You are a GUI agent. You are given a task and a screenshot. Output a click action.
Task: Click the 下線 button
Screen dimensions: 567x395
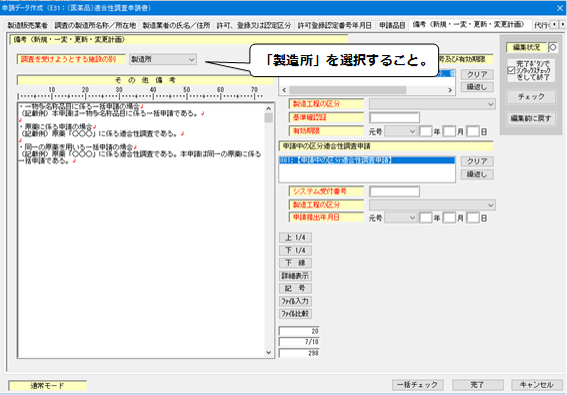295,263
